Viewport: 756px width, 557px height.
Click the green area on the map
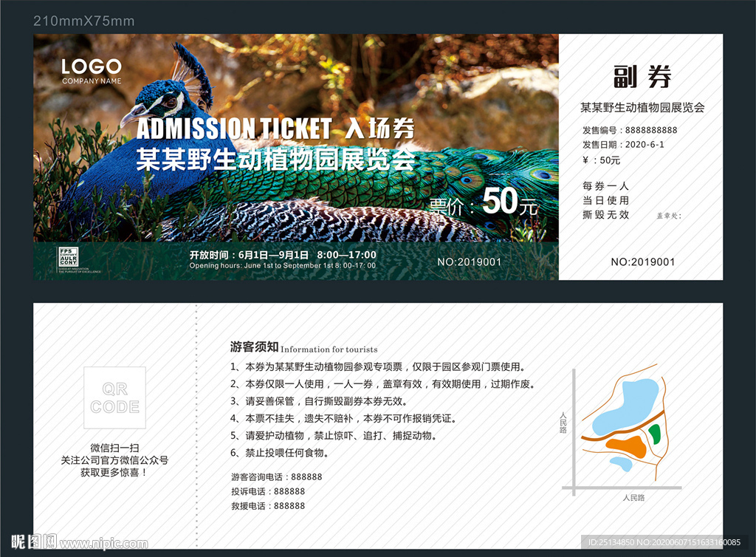[654, 434]
